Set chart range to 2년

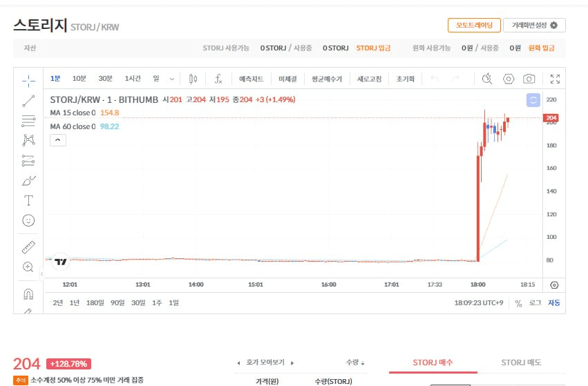(x=58, y=303)
